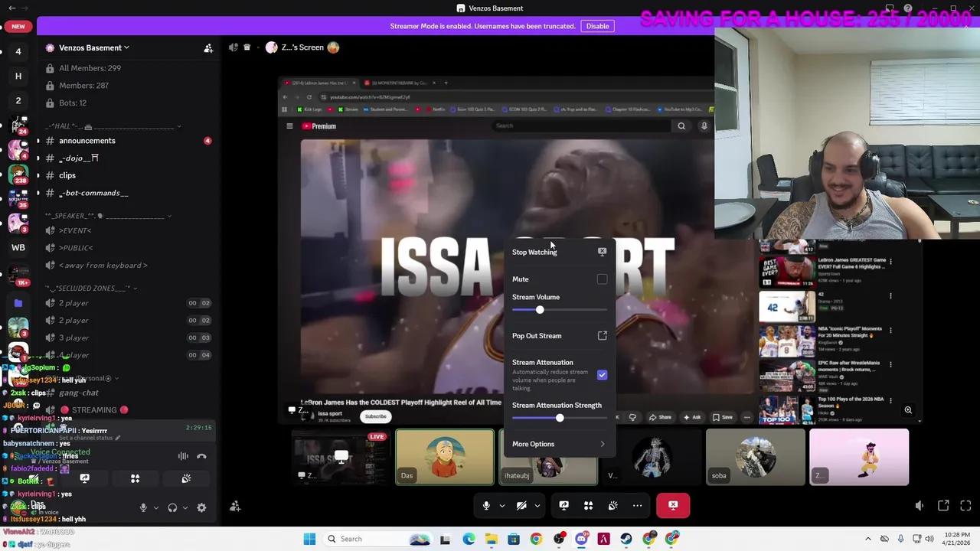The height and width of the screenshot is (551, 980).
Task: Collapse the HALL channel category
Action: [113, 126]
